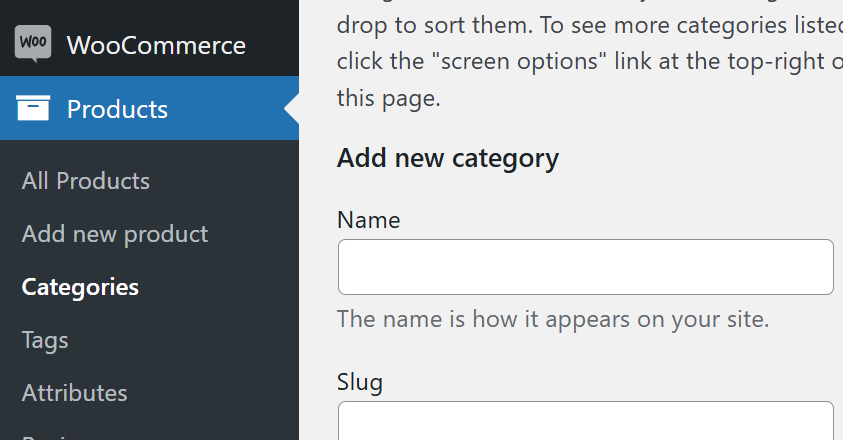
Task: Select Categories in the Products submenu
Action: (x=80, y=287)
